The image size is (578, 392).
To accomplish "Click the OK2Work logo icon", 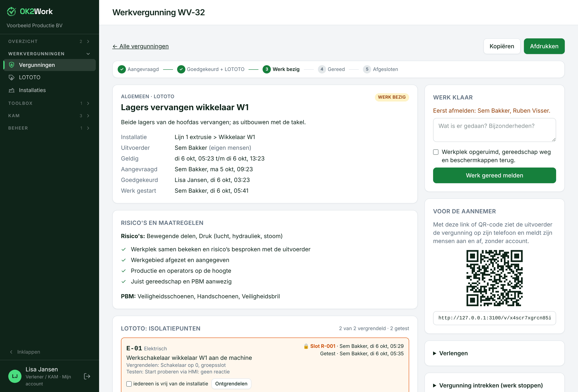I will [11, 11].
